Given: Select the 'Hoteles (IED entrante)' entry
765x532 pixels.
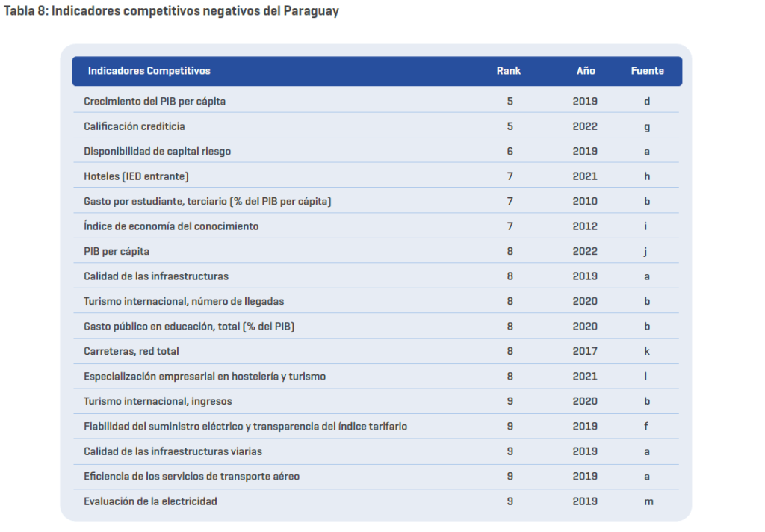Looking at the screenshot, I should click(x=137, y=176).
